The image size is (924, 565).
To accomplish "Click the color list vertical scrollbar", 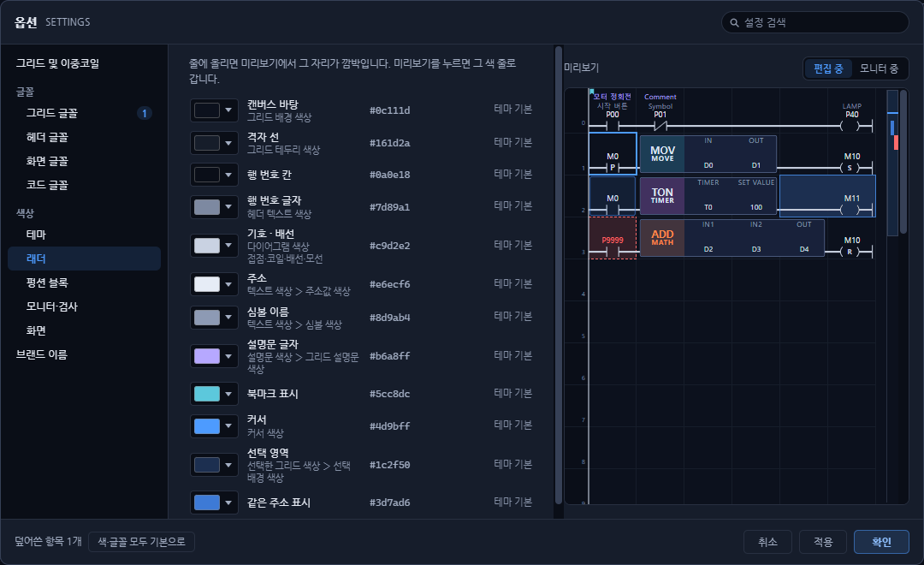I will coord(559,276).
